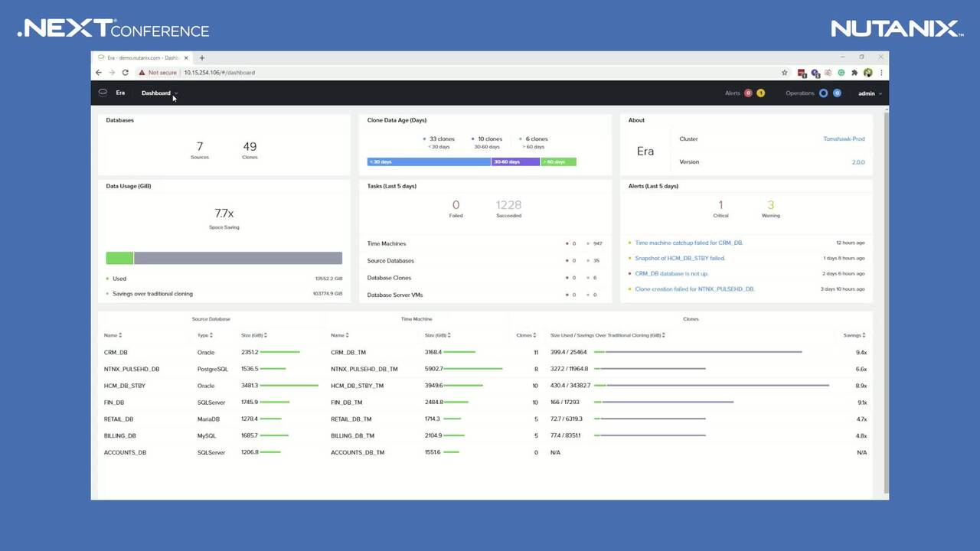
Task: Select the NTNX_PULSEHD_DB source database
Action: 132,369
